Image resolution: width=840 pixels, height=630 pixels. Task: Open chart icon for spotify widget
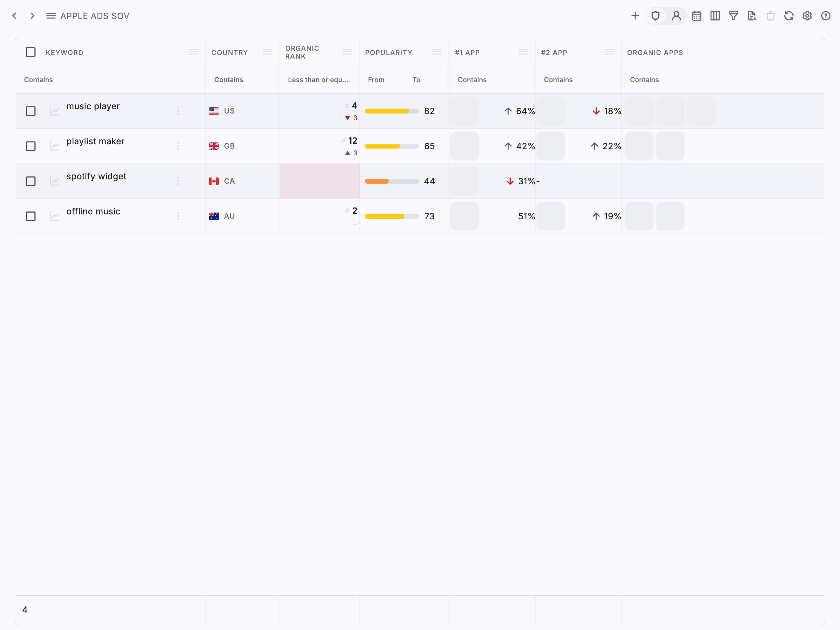54,181
